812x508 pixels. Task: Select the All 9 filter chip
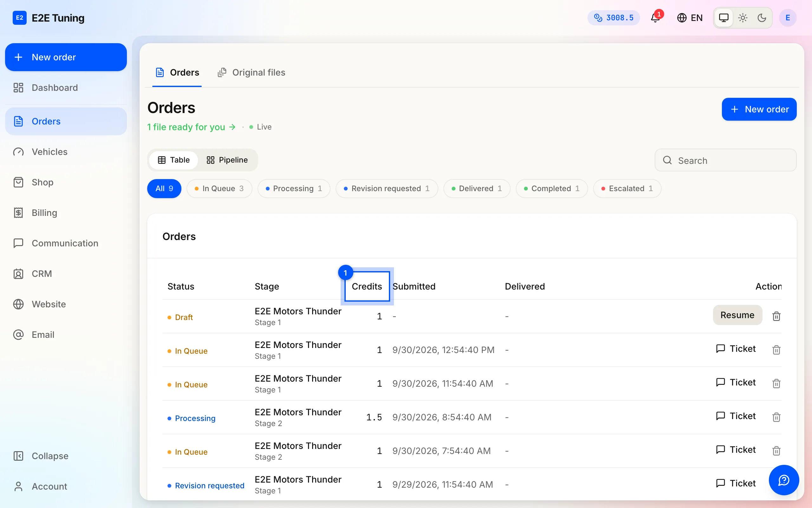pyautogui.click(x=164, y=189)
